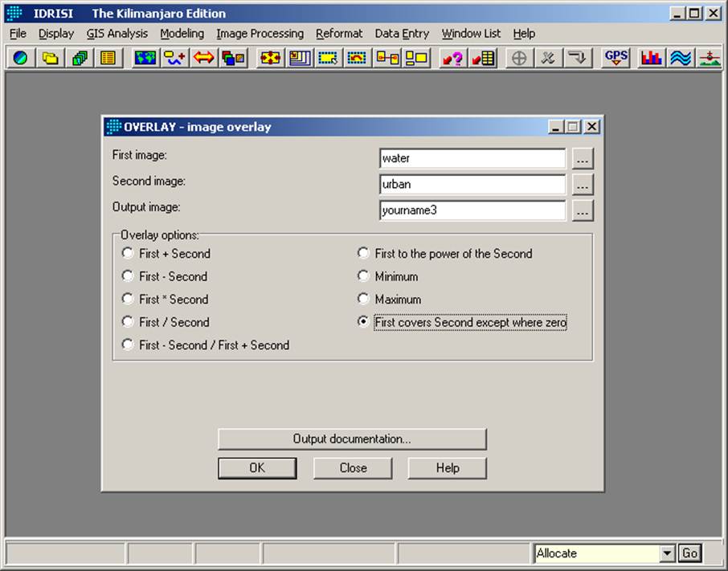Open the green stacked collection editor icon

pyautogui.click(x=80, y=58)
